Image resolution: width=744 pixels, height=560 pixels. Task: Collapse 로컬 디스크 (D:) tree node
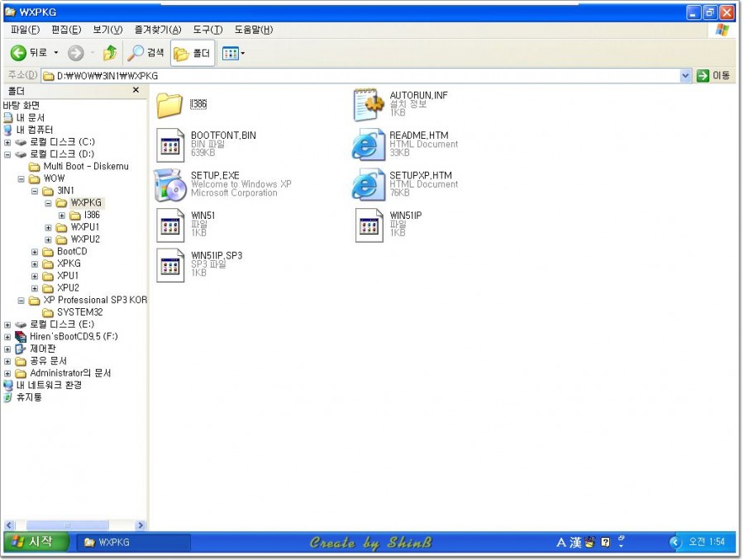tap(7, 154)
